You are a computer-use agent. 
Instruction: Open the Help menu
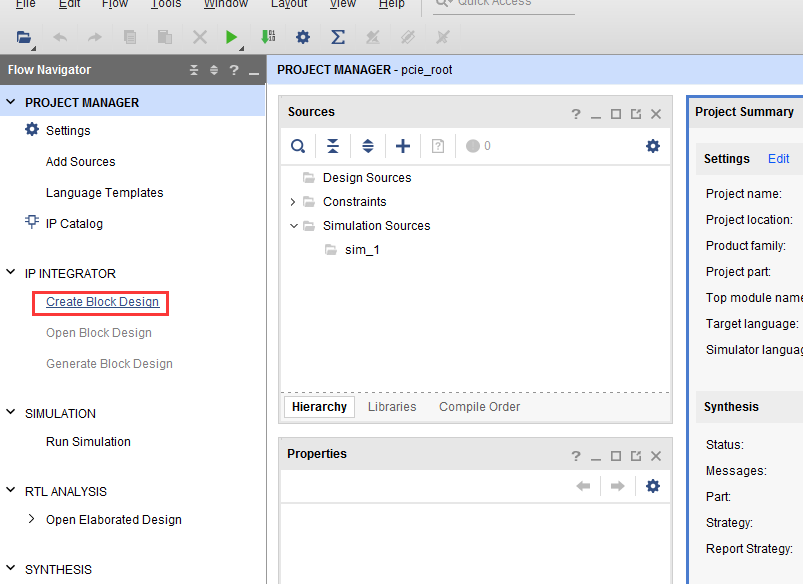391,4
